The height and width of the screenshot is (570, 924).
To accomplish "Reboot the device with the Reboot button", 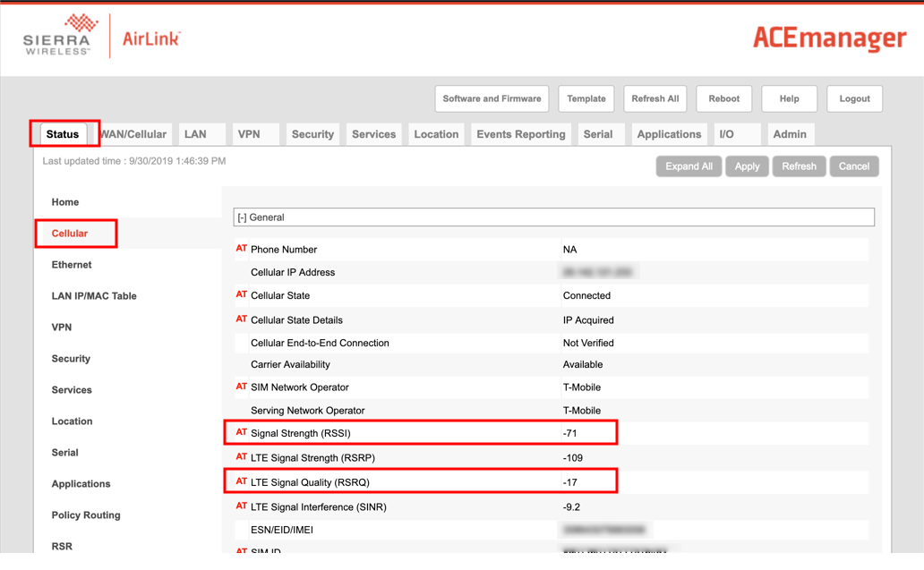I will coord(724,99).
